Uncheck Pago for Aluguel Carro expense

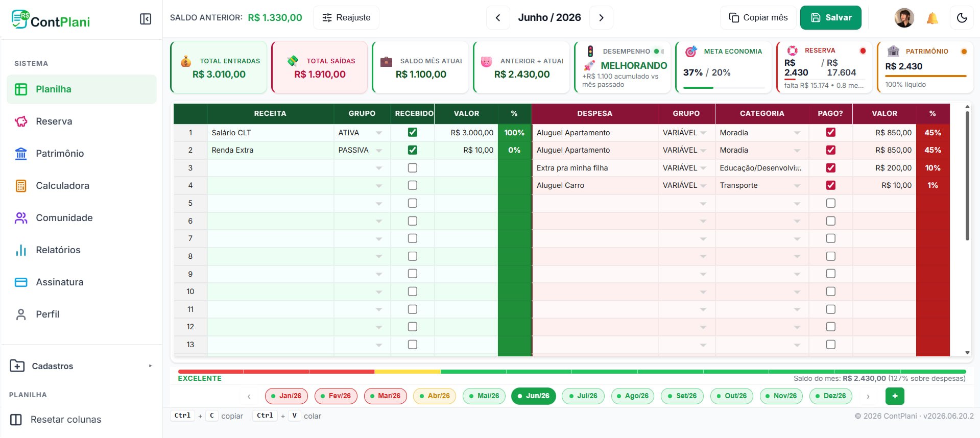831,185
